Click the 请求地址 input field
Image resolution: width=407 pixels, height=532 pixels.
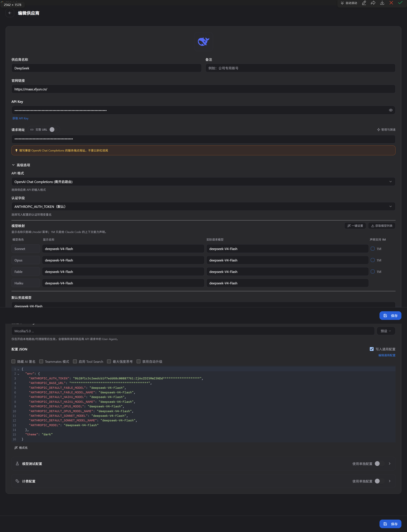click(204, 139)
